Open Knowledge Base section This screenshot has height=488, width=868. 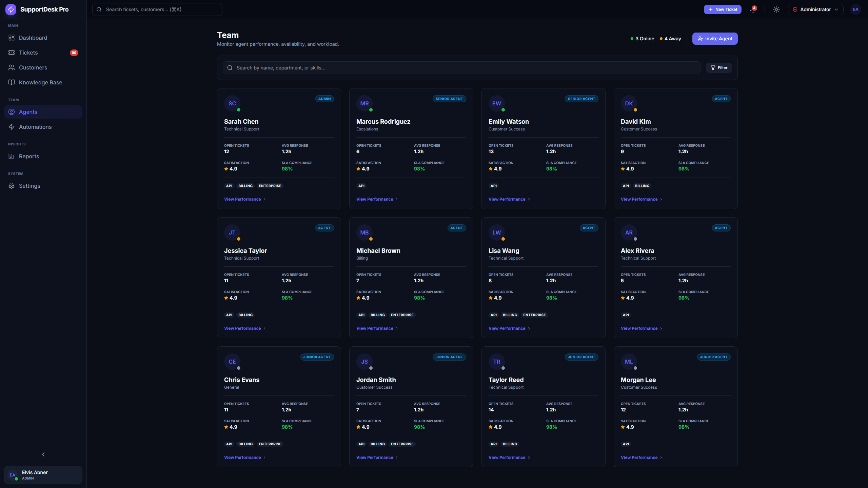point(43,82)
